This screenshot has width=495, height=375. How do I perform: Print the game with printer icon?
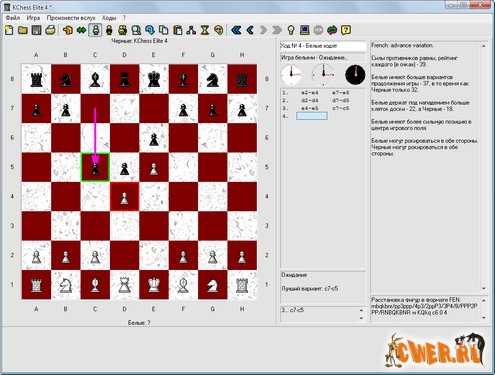point(50,30)
